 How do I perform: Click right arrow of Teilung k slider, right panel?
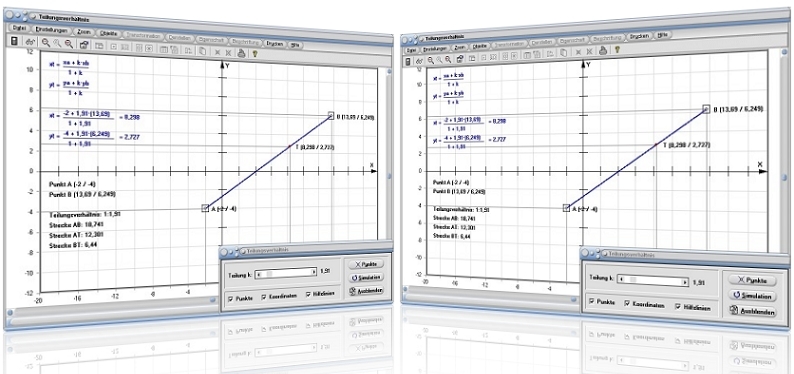tap(686, 281)
